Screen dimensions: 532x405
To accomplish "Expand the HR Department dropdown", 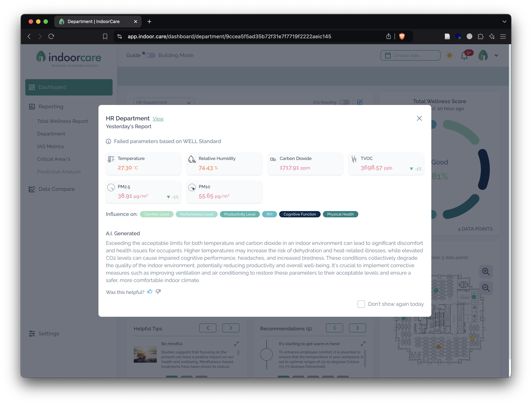I will pyautogui.click(x=164, y=102).
